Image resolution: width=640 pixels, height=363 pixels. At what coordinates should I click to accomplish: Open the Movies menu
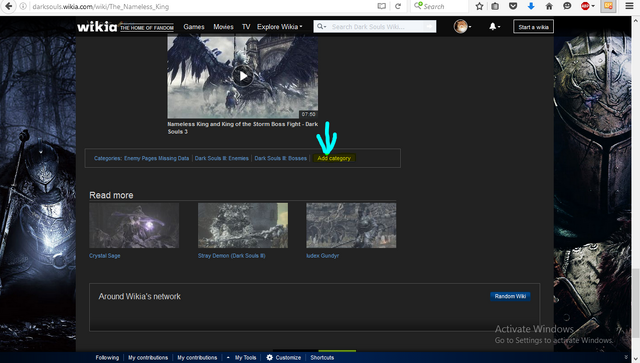223,27
